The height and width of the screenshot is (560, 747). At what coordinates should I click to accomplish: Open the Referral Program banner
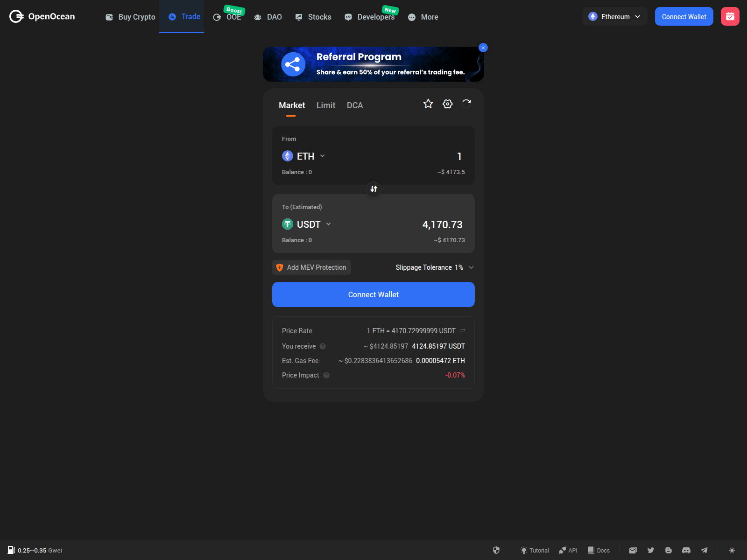click(x=373, y=64)
